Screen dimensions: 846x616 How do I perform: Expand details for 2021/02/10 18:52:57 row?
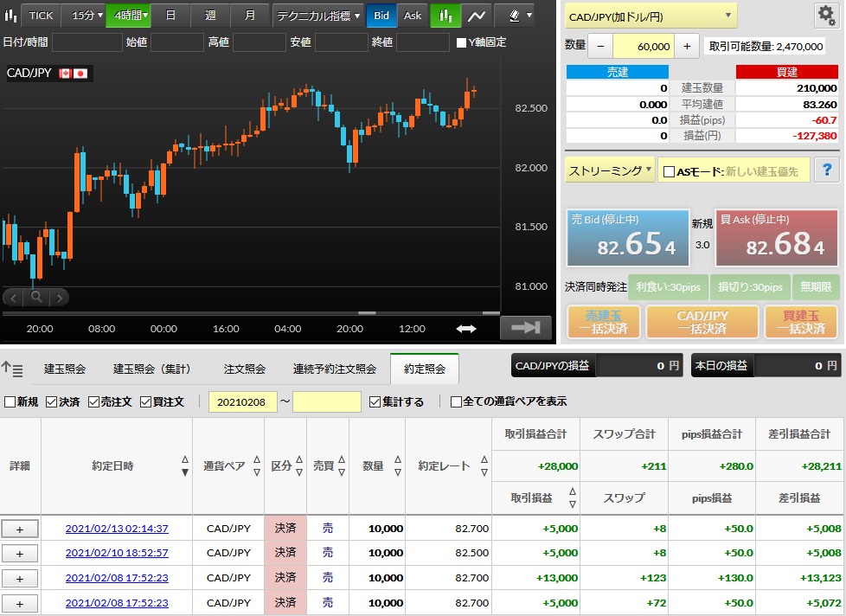(20, 554)
